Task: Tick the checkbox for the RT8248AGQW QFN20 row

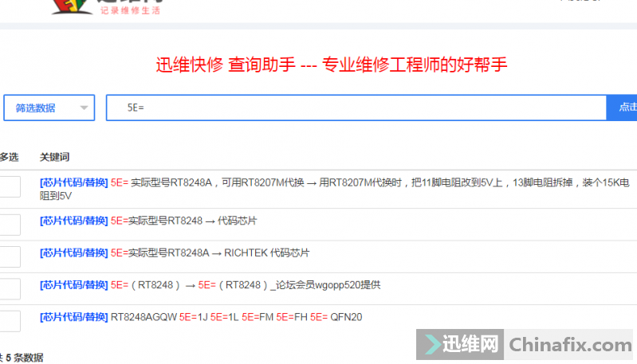Action: coord(10,321)
